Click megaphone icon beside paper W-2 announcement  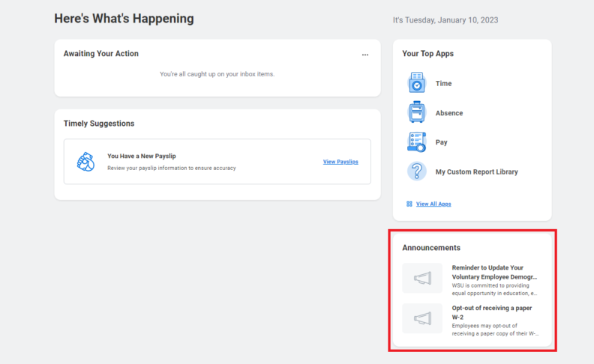[x=422, y=318]
